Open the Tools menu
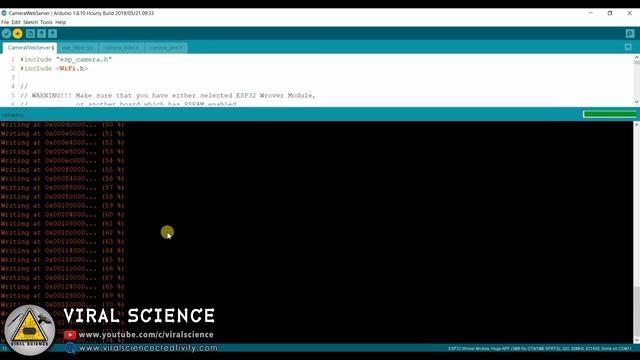640x360 pixels. tap(46, 22)
